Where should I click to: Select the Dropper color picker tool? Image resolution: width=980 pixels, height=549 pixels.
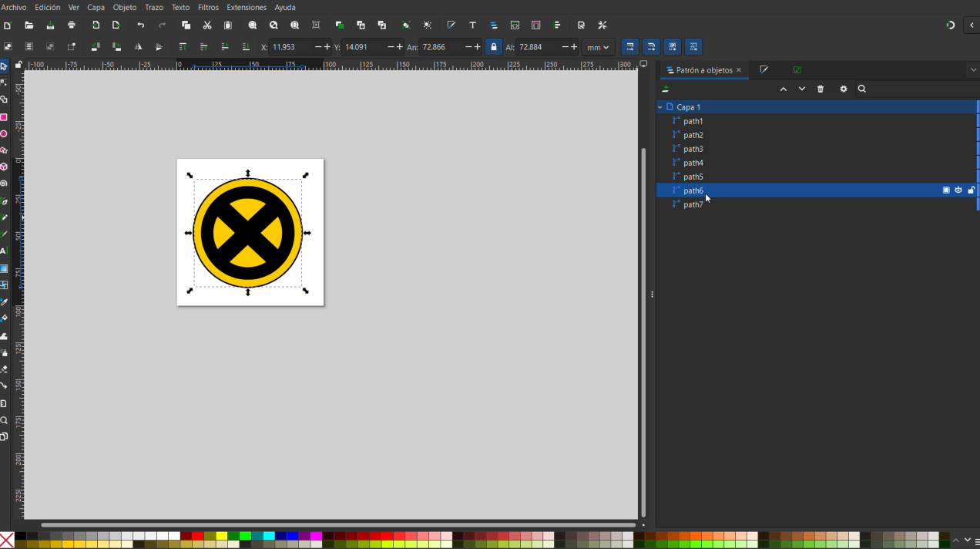coord(4,301)
